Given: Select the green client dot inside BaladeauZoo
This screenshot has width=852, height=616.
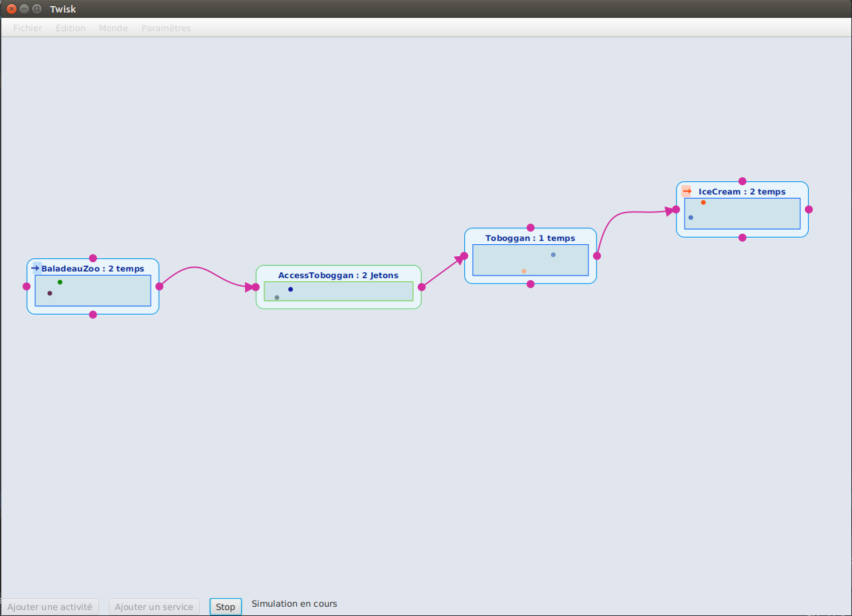Looking at the screenshot, I should tap(60, 281).
